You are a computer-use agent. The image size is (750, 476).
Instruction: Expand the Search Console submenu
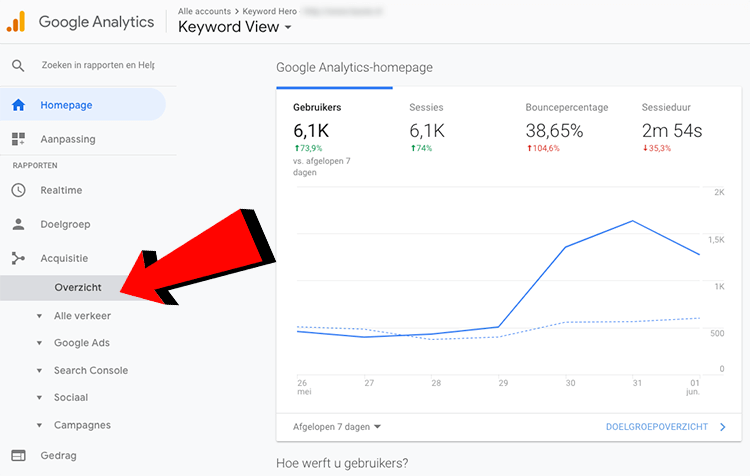[x=40, y=370]
